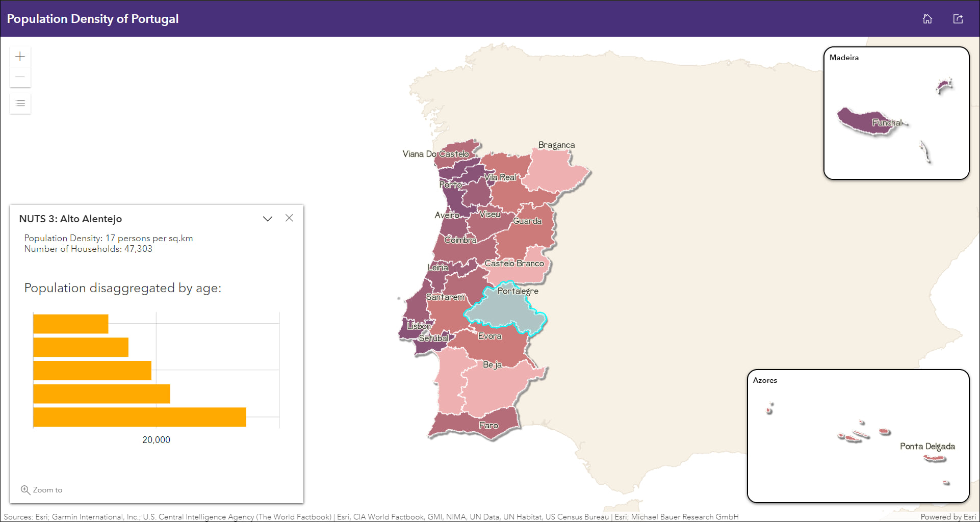Open the share options for the map
The height and width of the screenshot is (522, 980).
(958, 18)
